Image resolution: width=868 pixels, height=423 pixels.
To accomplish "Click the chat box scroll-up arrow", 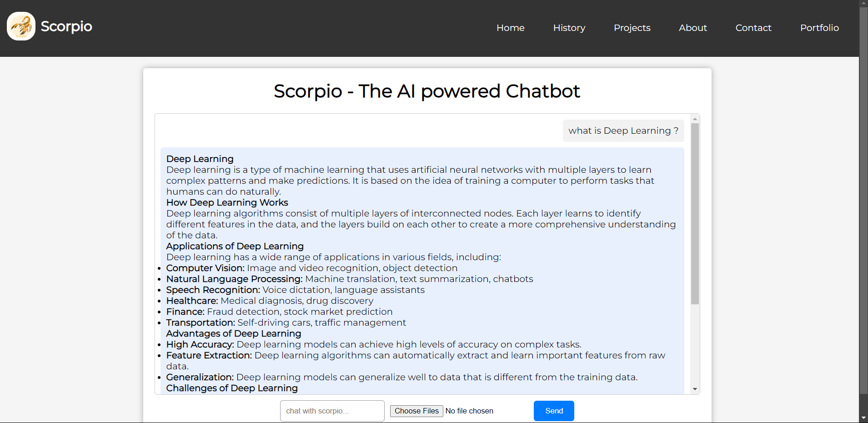I will point(694,119).
